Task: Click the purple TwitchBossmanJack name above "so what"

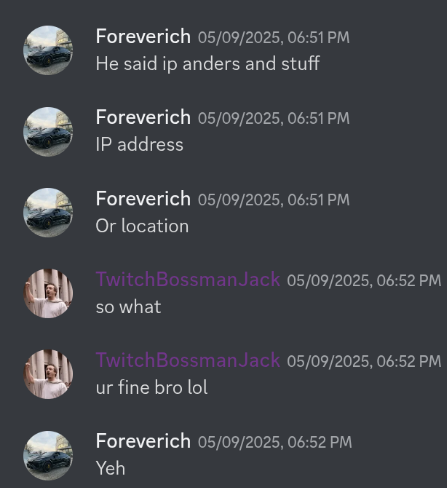Action: pos(188,279)
